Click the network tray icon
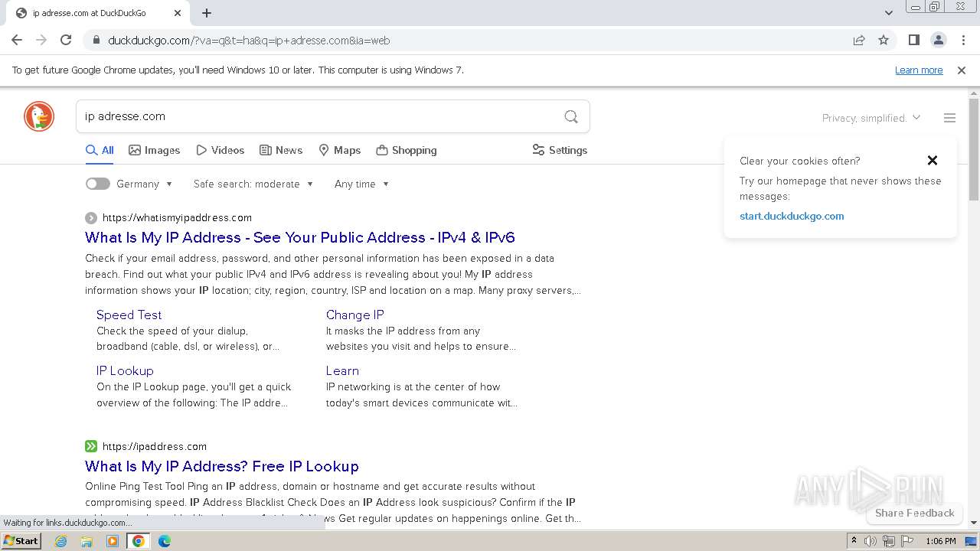Screen dimensions: 980x551 pos(889,541)
